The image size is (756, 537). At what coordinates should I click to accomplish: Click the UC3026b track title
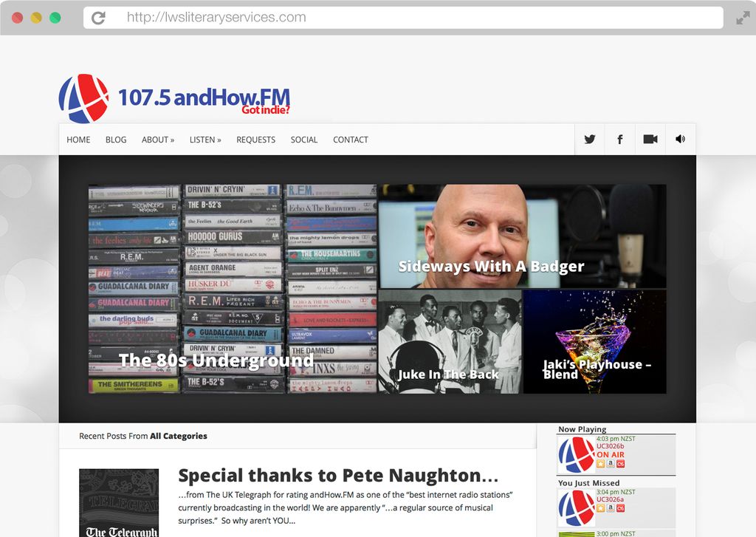coord(611,446)
